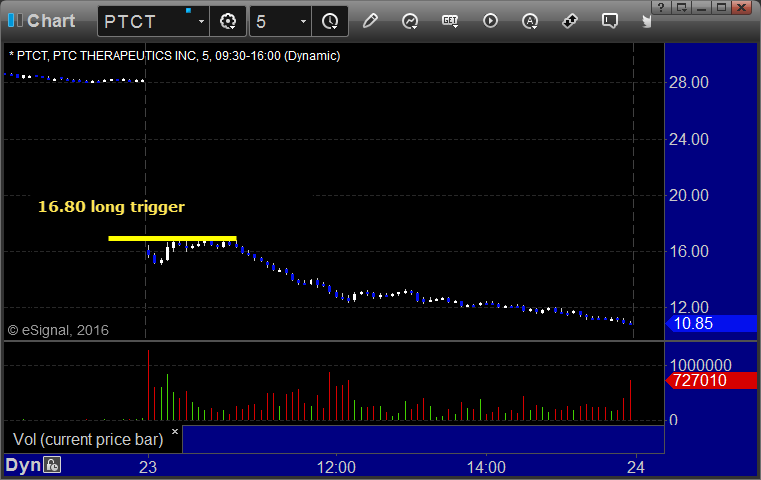This screenshot has height=480, width=761.
Task: Select the 16.80 long trigger text
Action: [111, 207]
